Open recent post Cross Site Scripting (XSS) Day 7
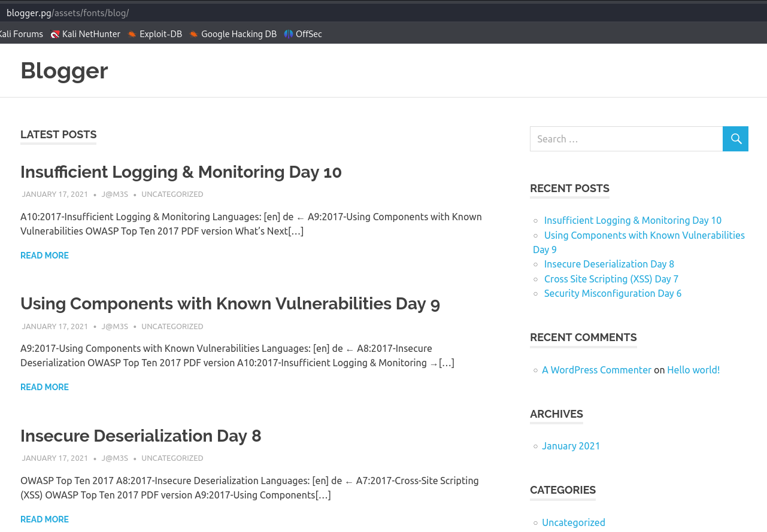Screen dimensions: 767x532 pos(611,279)
